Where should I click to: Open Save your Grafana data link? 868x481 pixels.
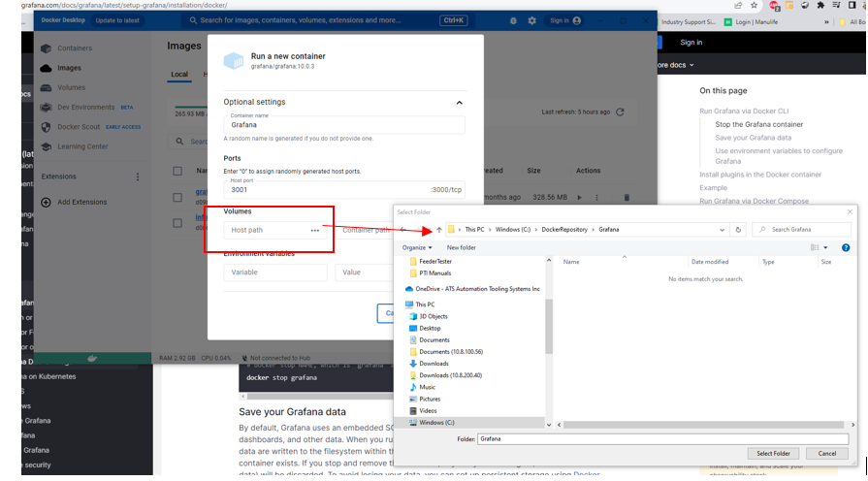(753, 138)
